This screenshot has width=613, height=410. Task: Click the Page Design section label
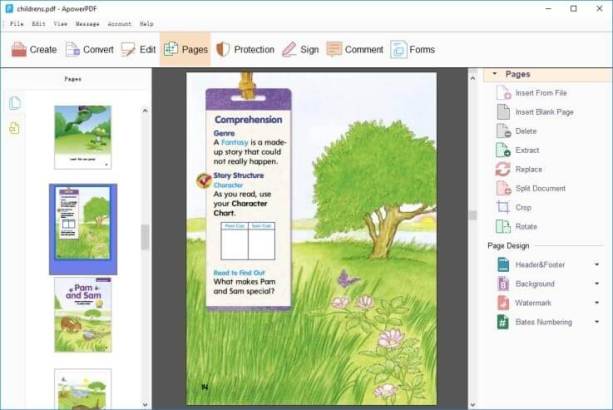coord(508,246)
